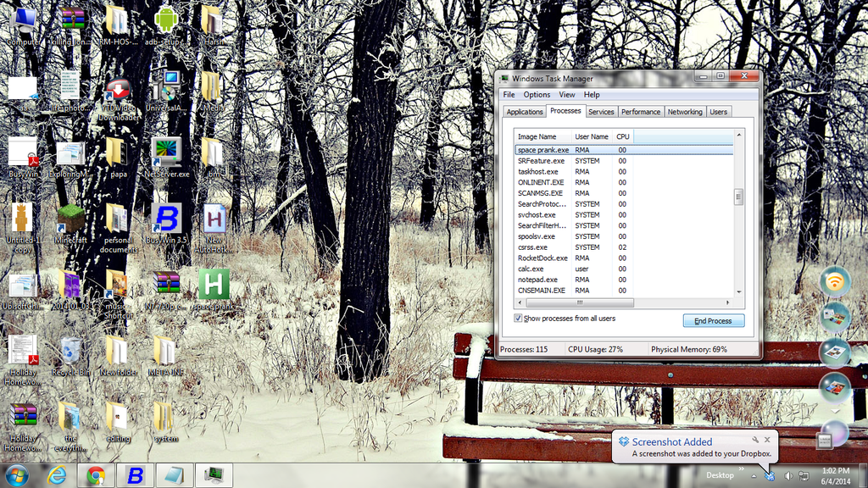The height and width of the screenshot is (488, 868).
Task: Open the music Shortcut folder icon
Action: (x=118, y=294)
